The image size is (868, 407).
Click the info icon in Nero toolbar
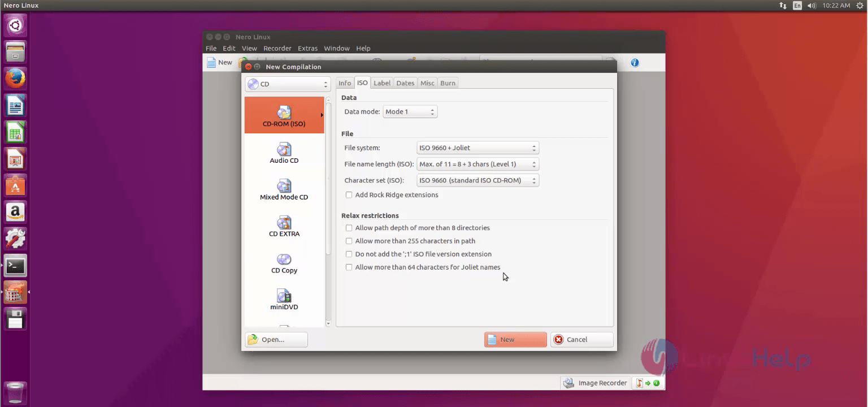(635, 63)
